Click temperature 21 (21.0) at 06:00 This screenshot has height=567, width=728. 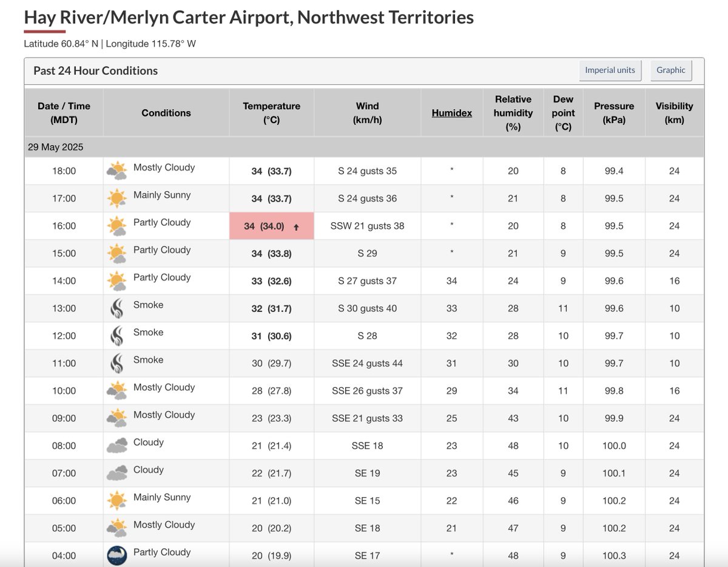click(x=272, y=500)
